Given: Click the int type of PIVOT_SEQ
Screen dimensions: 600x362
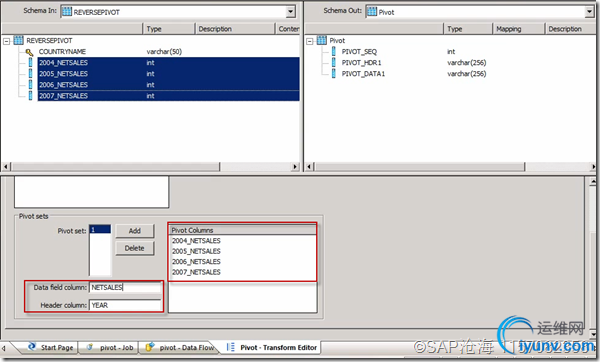Looking at the screenshot, I should tap(451, 52).
